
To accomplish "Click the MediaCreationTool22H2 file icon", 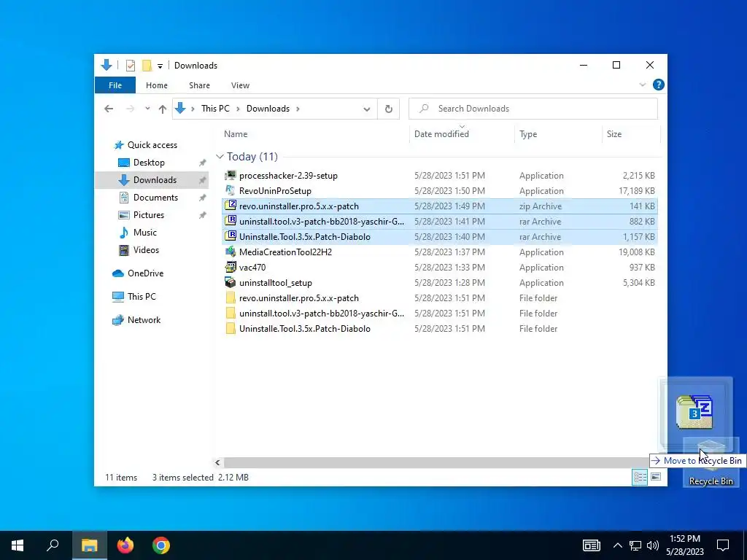I will [231, 252].
